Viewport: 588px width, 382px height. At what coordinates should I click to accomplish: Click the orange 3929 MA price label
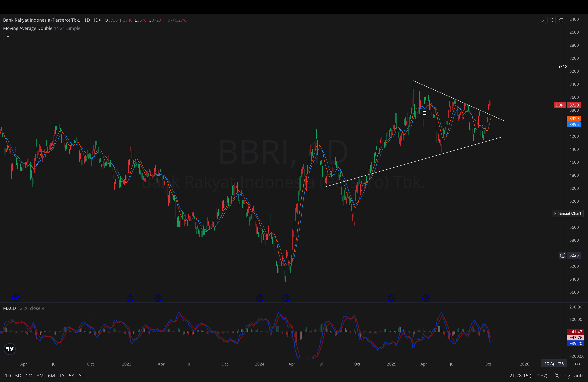[574, 119]
